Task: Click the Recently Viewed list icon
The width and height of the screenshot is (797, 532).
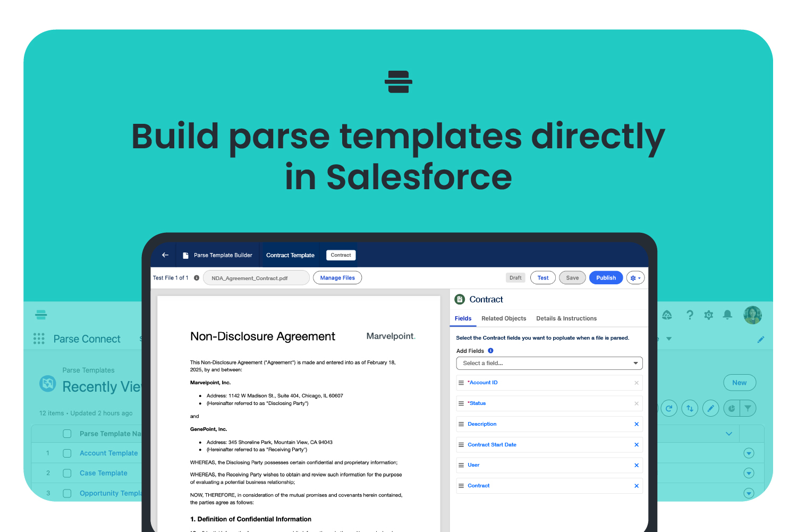Action: [x=48, y=383]
